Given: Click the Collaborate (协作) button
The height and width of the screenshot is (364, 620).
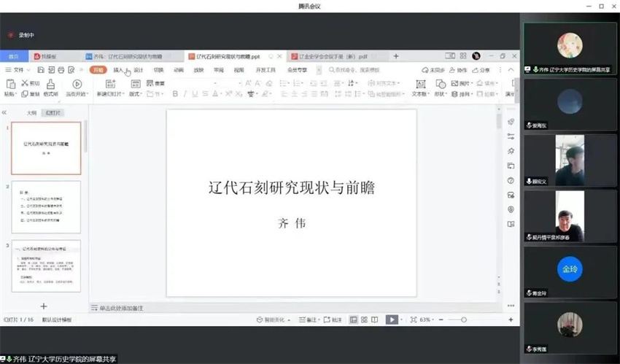Looking at the screenshot, I should [x=458, y=70].
